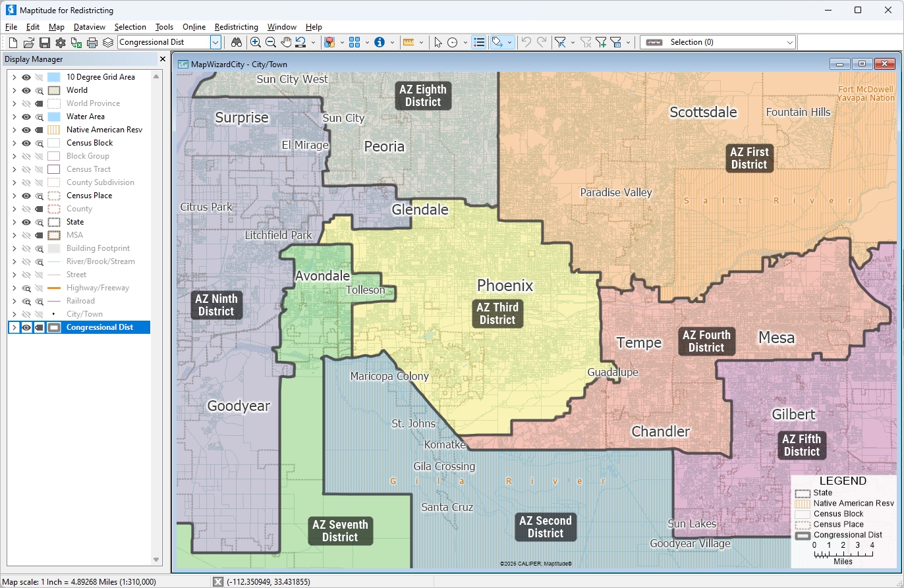This screenshot has height=588, width=904.
Task: Select the Zoom Out magnifier tool
Action: (271, 43)
